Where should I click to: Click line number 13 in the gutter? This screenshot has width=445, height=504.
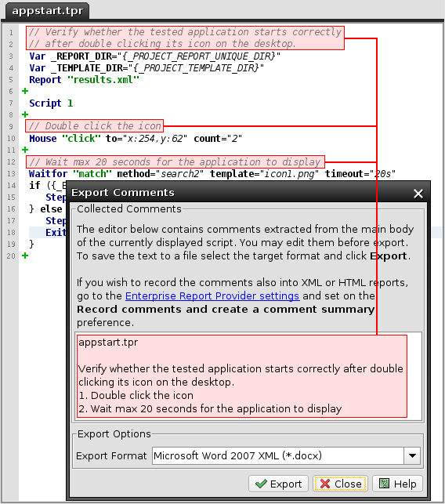tap(11, 174)
